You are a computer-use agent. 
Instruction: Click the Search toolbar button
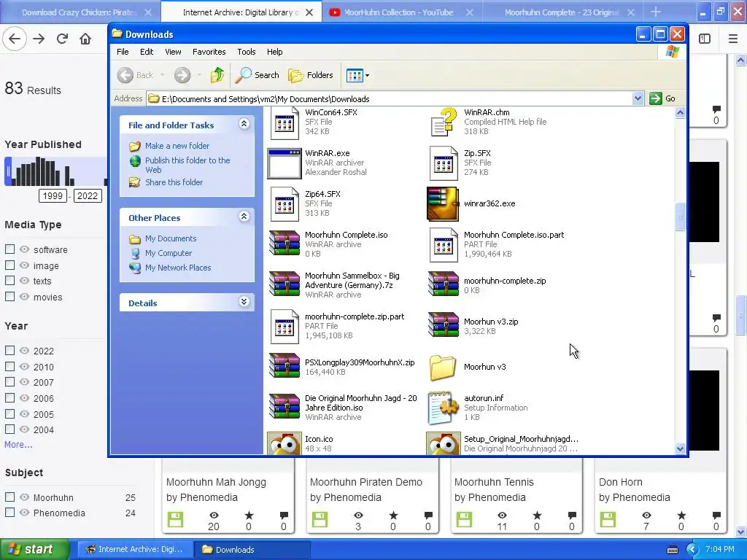(258, 75)
